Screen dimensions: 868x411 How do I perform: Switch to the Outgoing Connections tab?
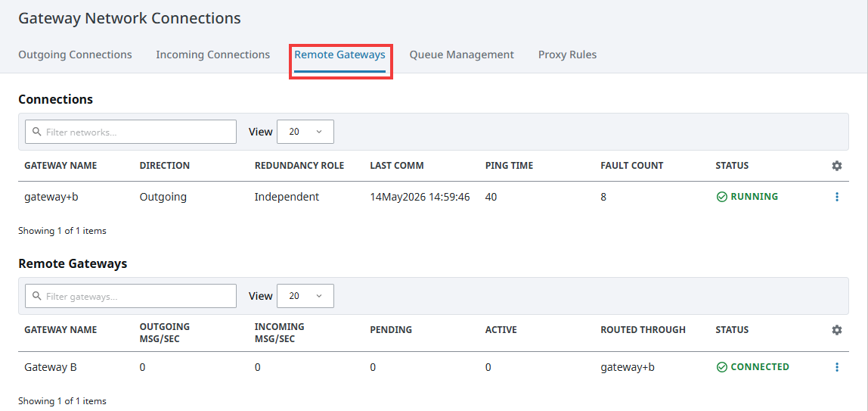(76, 54)
